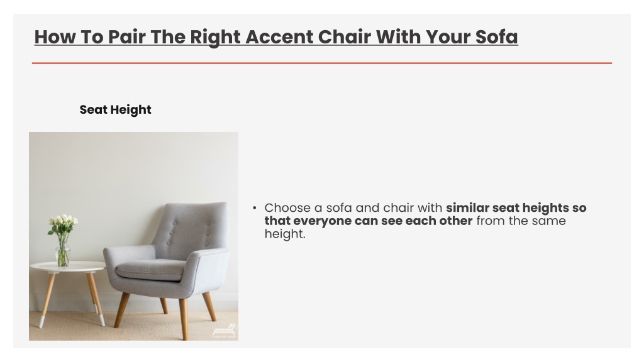
Task: Click the bold text 'that everyone can see each other'
Action: [369, 221]
